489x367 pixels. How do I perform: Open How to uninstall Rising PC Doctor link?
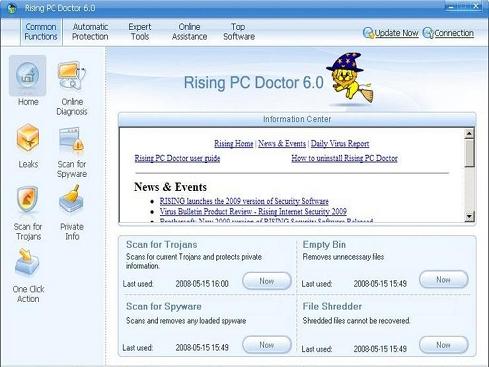pos(344,158)
